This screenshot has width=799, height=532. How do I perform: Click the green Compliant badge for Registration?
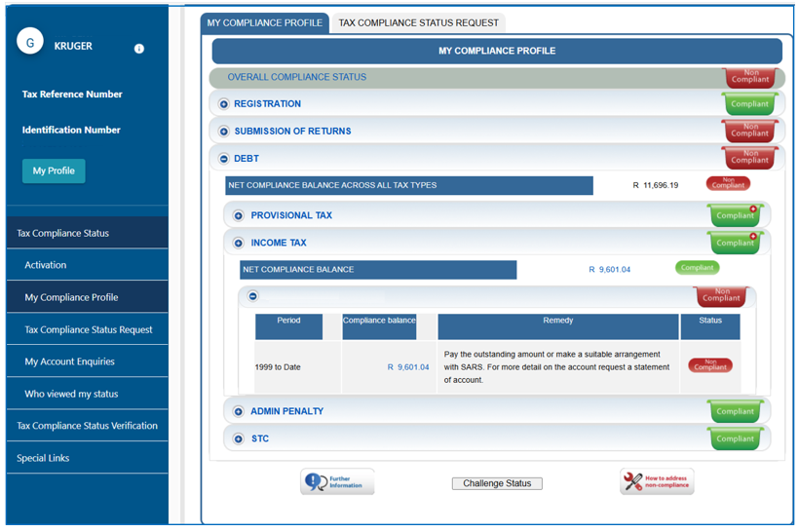pos(749,103)
